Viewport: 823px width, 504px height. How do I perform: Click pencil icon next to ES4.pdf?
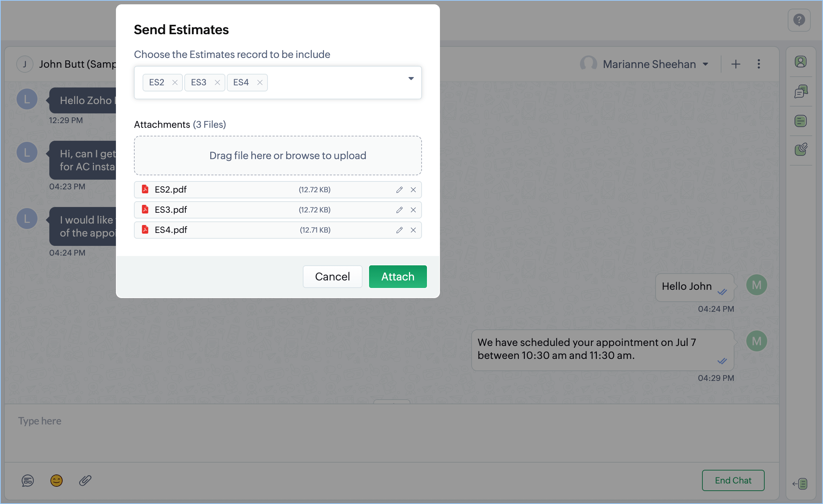pos(399,230)
